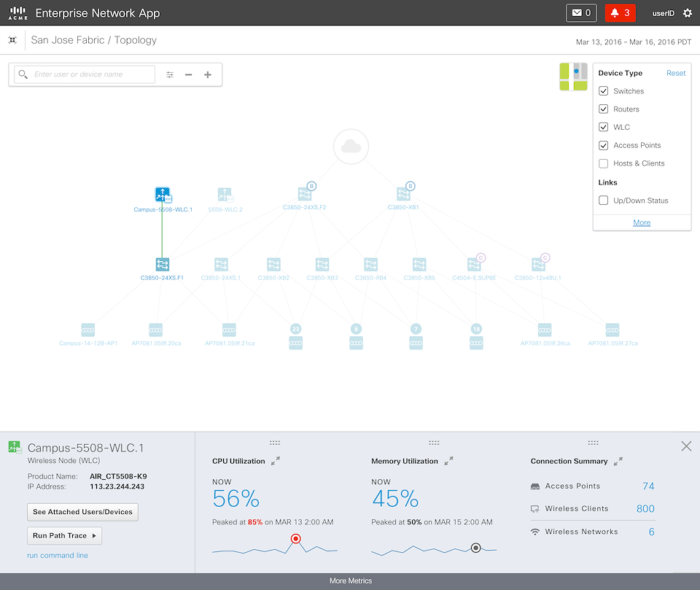The width and height of the screenshot is (700, 590).
Task: Expand the CPU Utilization widget
Action: point(275,461)
